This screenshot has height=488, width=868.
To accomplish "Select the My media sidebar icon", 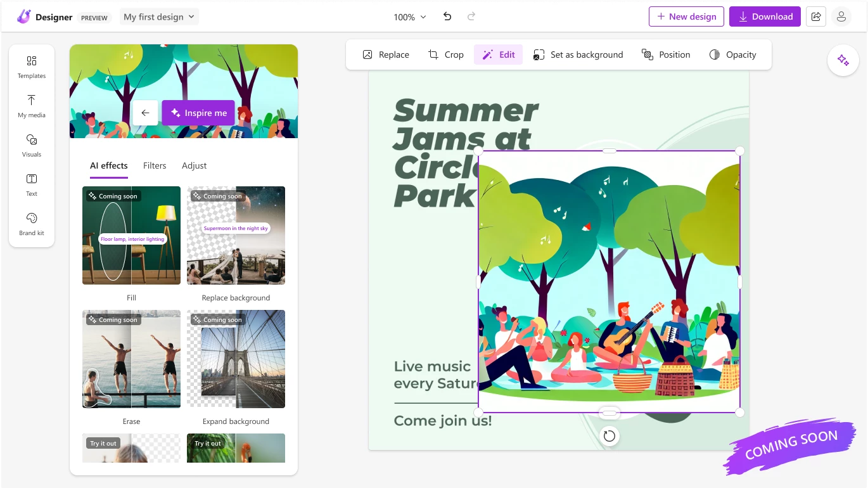I will click(31, 106).
